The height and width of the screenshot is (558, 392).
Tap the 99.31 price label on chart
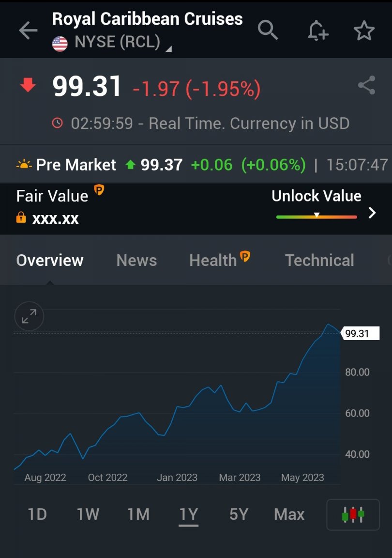pos(361,333)
